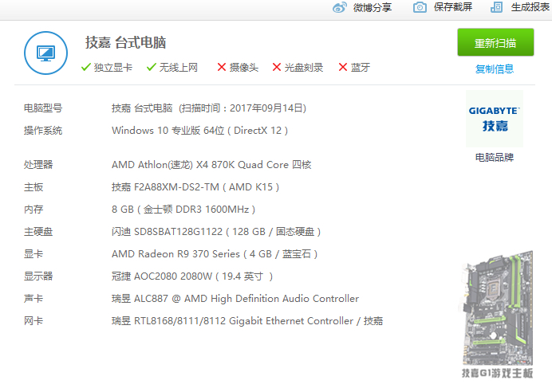This screenshot has height=392, width=552.
Task: Click the 无线上网 feature text
Action: click(179, 67)
